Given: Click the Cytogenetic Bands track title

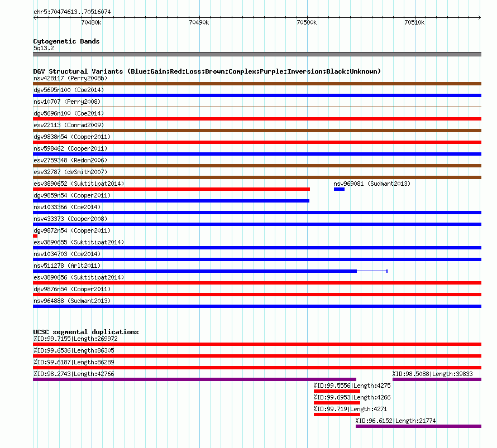Looking at the screenshot, I should coord(66,41).
